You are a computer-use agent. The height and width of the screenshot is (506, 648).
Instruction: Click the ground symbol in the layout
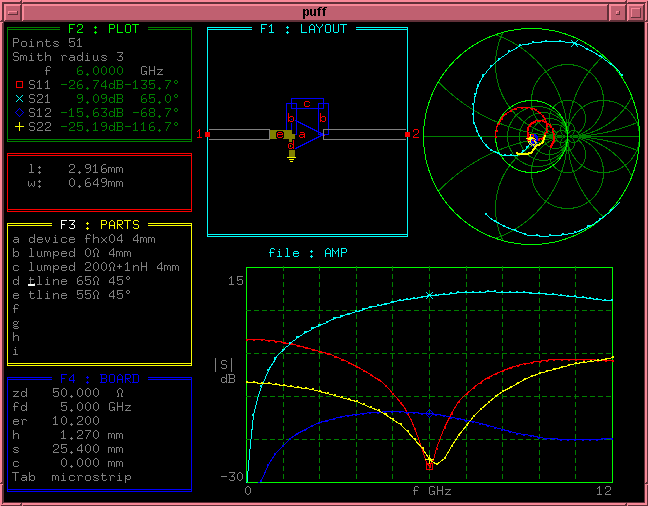coord(291,159)
